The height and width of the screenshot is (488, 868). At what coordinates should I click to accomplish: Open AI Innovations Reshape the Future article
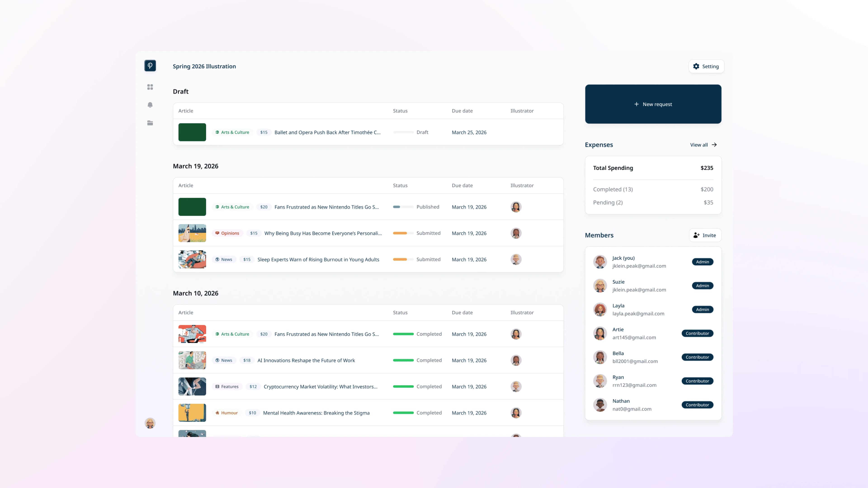coord(306,360)
